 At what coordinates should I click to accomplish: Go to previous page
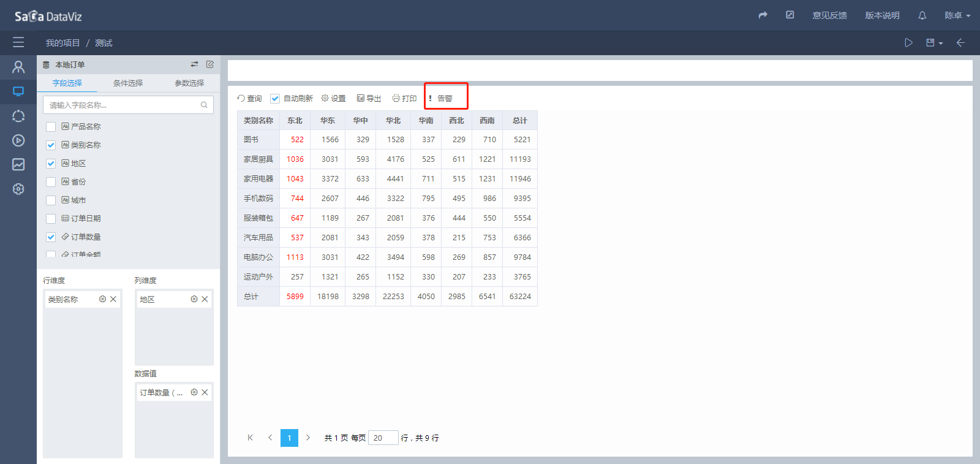[x=270, y=438]
